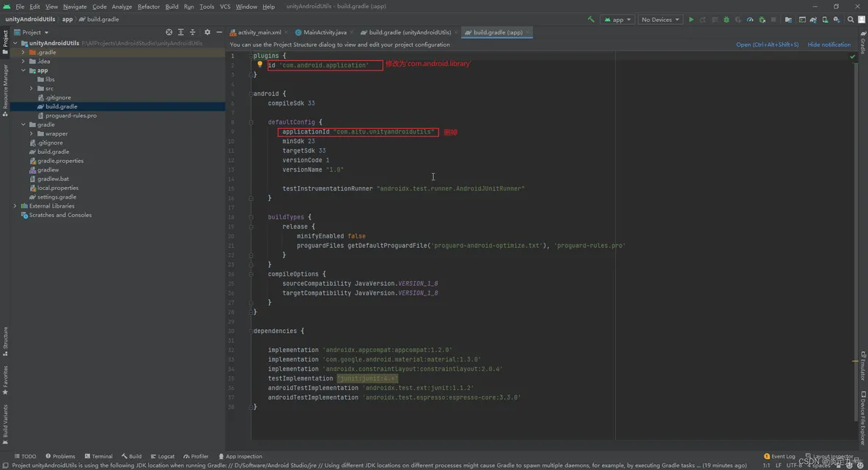
Task: Click the Search Everywhere magnifier icon
Action: (851, 19)
